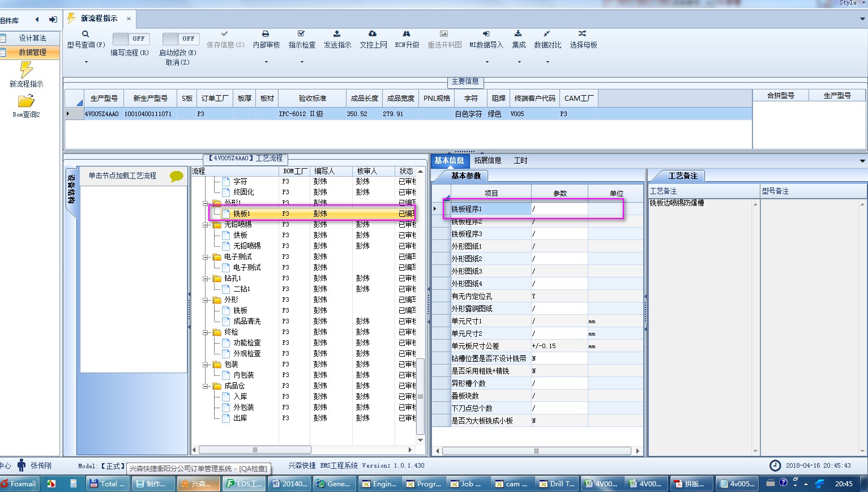Image resolution: width=868 pixels, height=492 pixels.
Task: Collapse the 包装 tree folder
Action: click(206, 365)
